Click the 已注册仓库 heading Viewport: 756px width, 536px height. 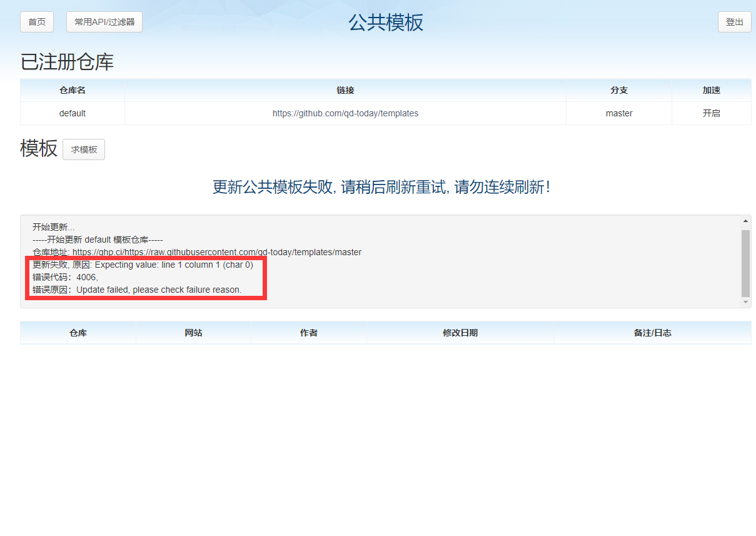point(67,62)
